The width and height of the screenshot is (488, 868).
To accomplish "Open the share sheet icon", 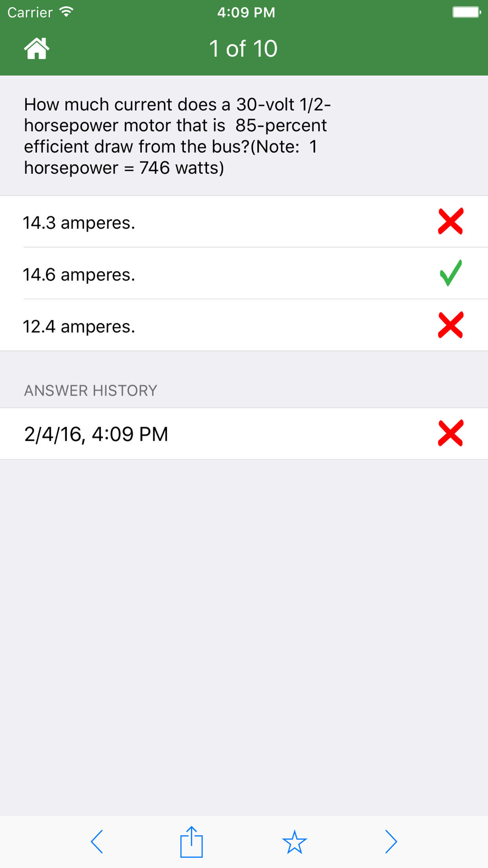I will click(191, 842).
